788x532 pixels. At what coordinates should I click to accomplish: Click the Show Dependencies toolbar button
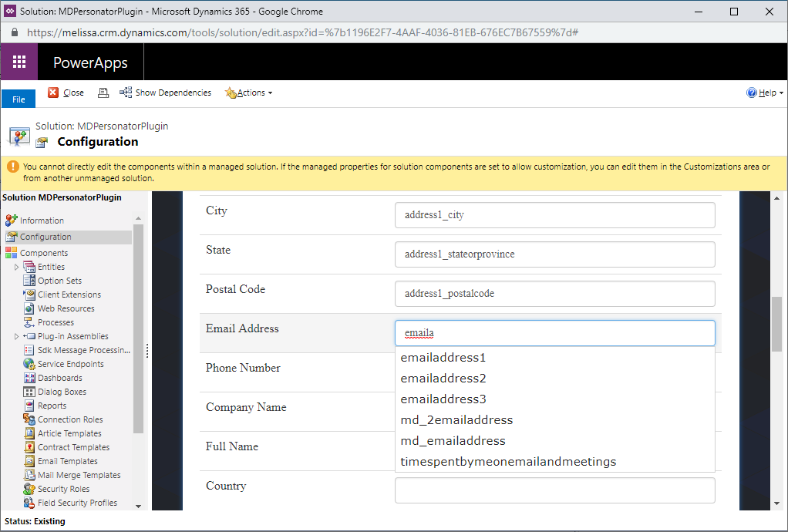pos(165,93)
